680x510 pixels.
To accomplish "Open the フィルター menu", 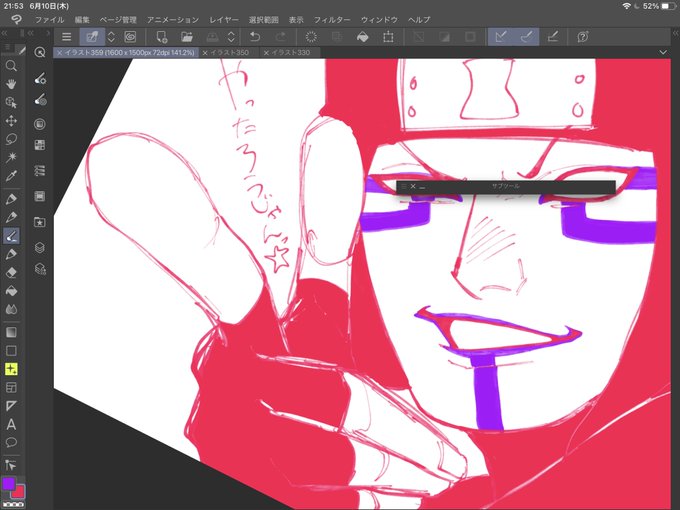I will point(332,20).
